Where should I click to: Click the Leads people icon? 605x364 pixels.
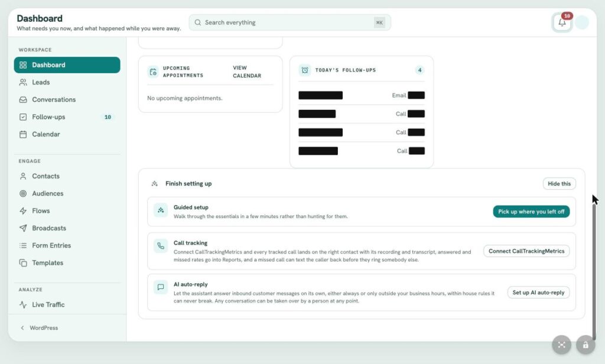[23, 82]
